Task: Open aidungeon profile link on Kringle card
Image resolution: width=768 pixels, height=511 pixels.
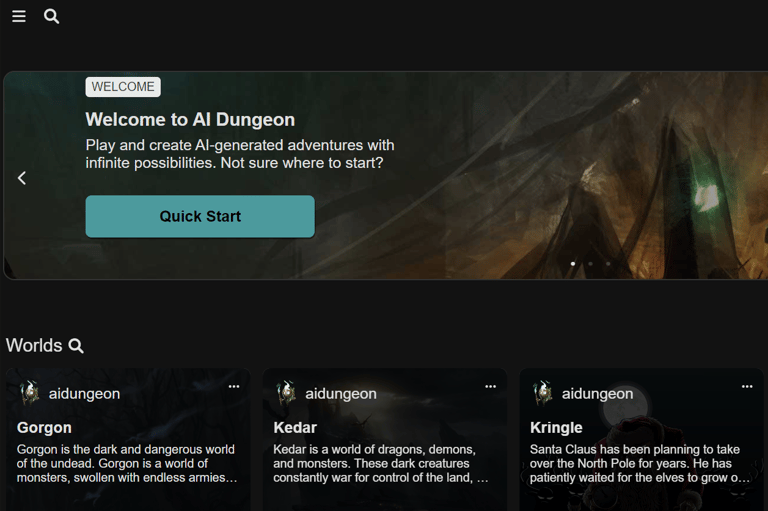Action: [597, 393]
